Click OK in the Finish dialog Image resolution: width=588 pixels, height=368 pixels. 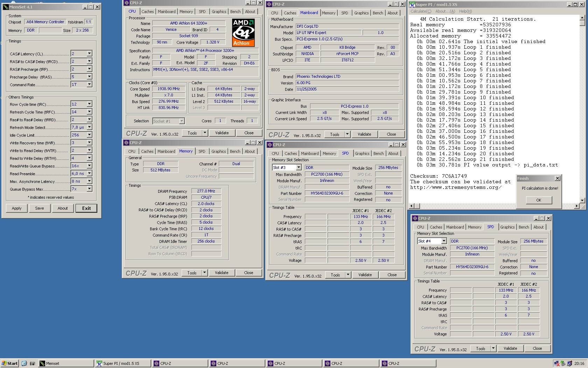point(539,200)
